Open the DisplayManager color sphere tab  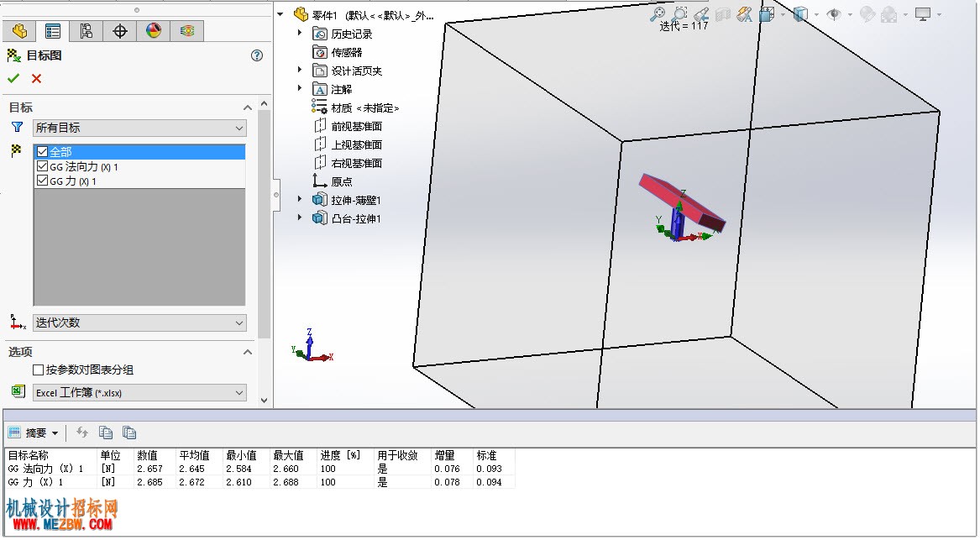click(x=154, y=30)
